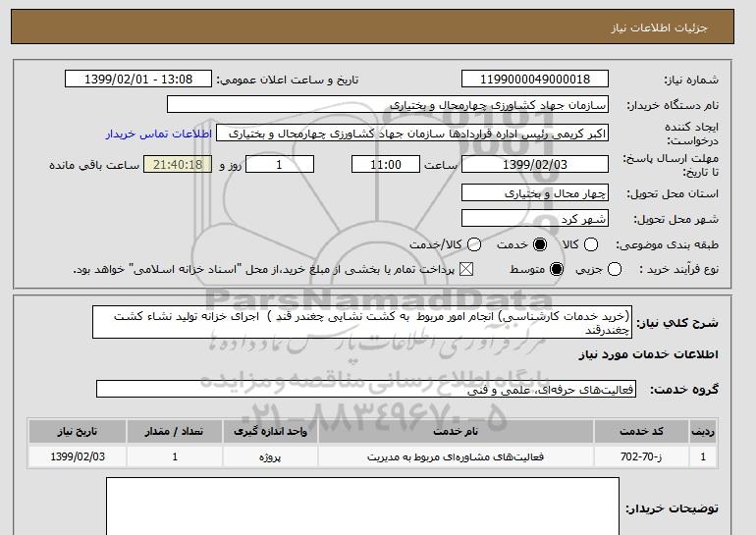Click the تاریخ نیاز column header

pyautogui.click(x=78, y=431)
